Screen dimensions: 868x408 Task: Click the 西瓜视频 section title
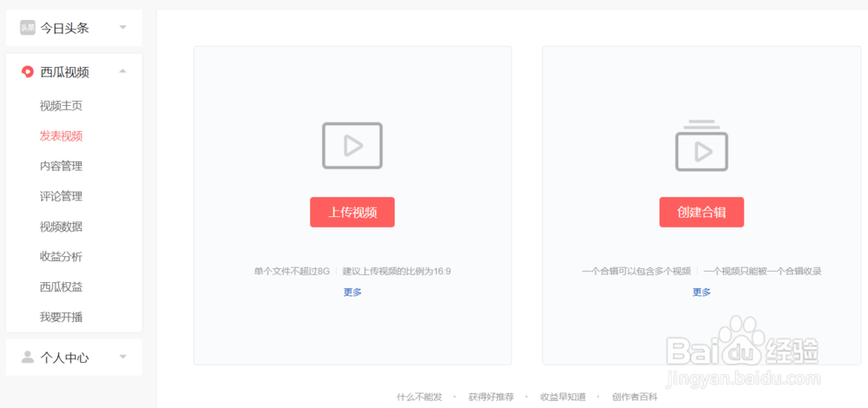coord(64,72)
